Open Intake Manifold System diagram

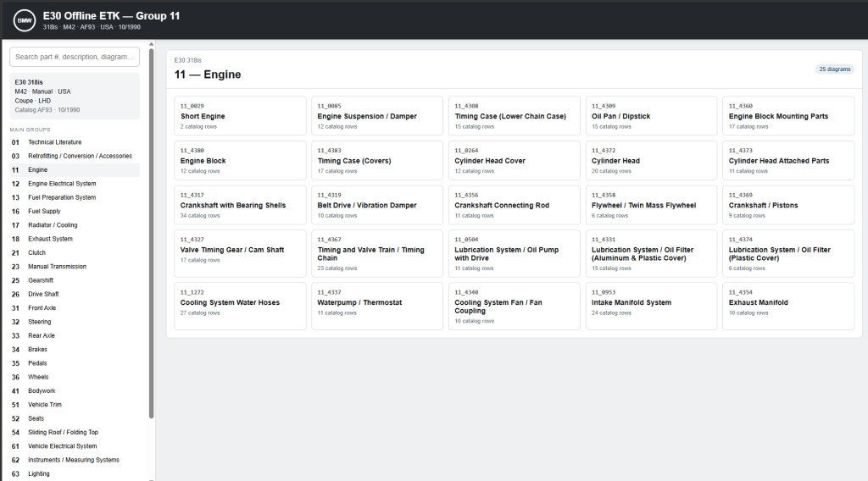(x=651, y=307)
